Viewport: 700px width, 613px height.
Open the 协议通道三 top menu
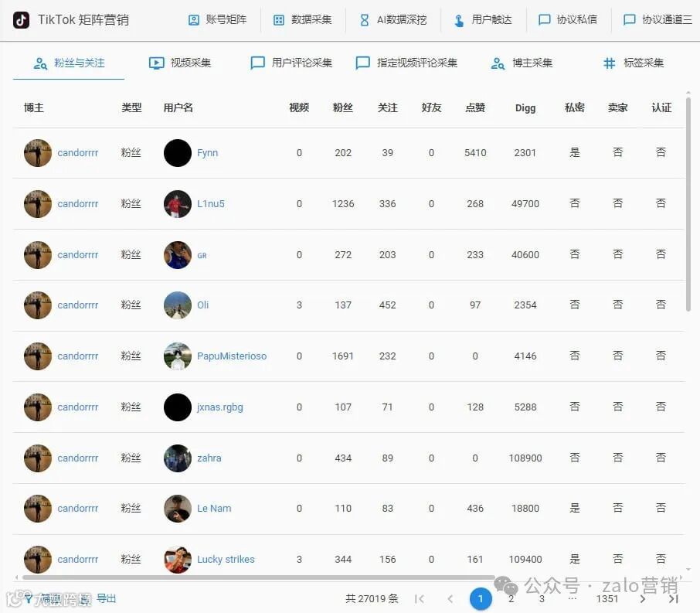658,19
